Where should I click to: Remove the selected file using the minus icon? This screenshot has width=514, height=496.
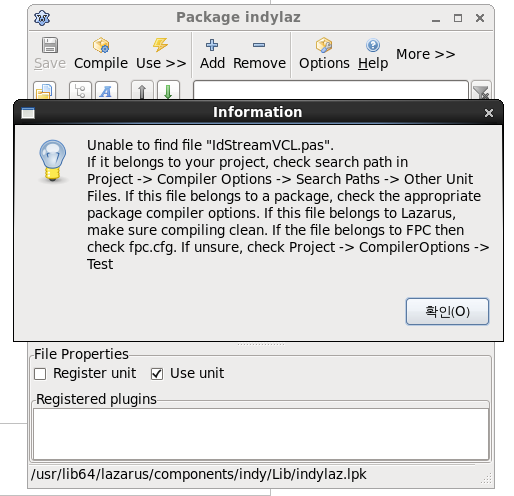259,54
